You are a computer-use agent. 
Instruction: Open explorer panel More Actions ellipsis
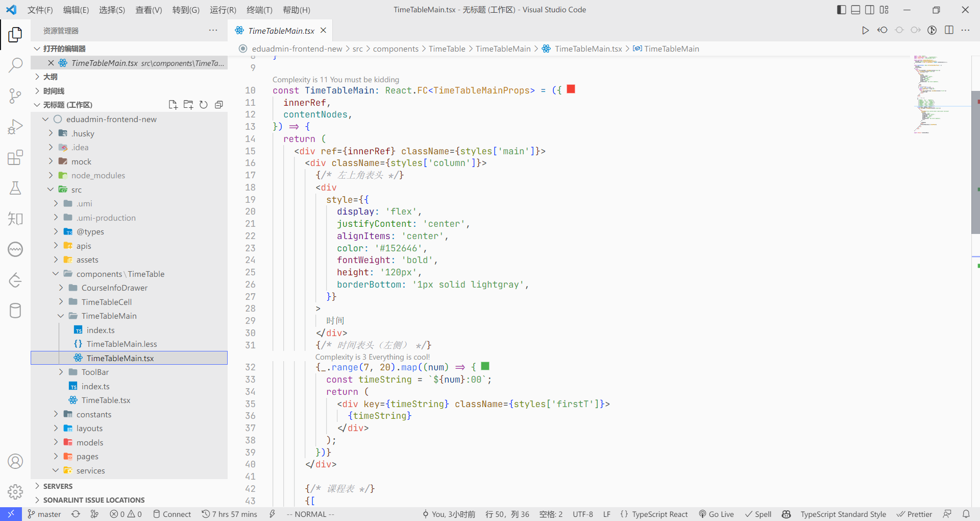tap(213, 31)
